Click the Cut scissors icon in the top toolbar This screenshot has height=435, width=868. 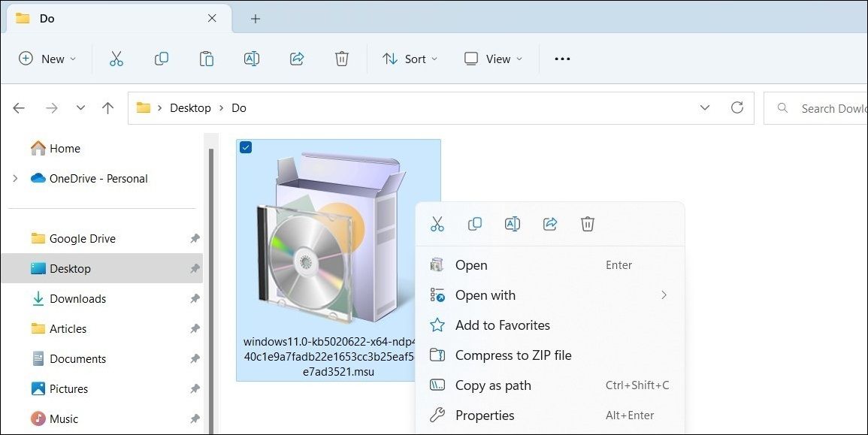(x=116, y=59)
